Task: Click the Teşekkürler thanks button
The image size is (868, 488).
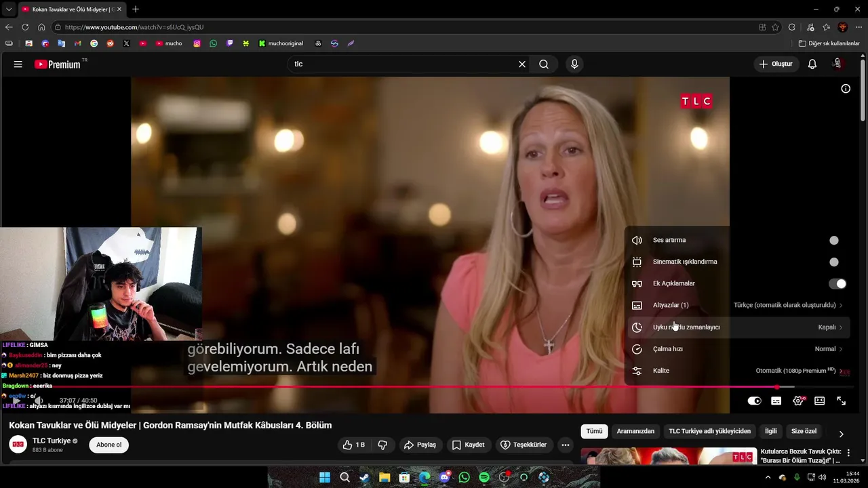Action: (x=524, y=445)
